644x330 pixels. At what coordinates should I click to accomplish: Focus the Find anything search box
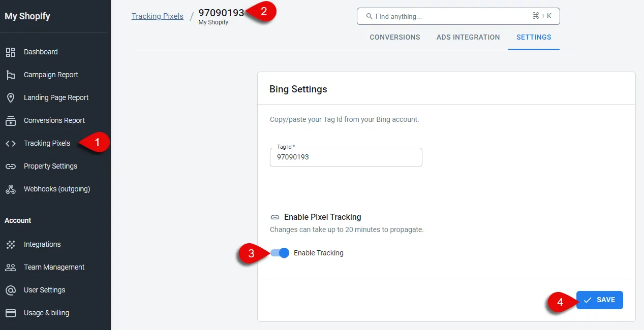click(x=458, y=16)
